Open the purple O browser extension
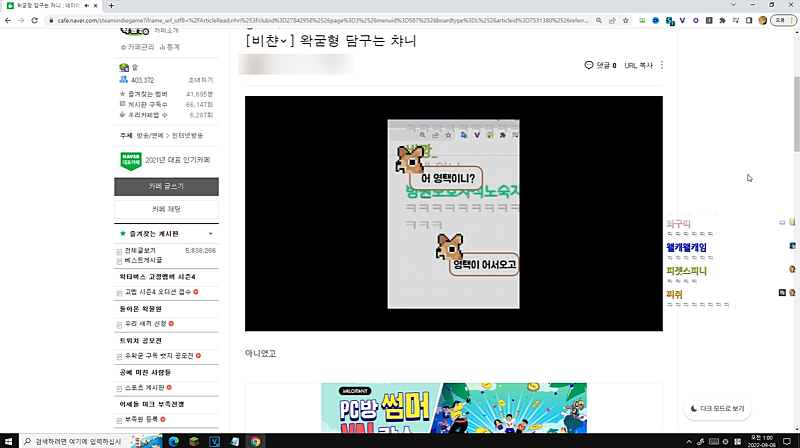This screenshot has width=800, height=448. 695,20
